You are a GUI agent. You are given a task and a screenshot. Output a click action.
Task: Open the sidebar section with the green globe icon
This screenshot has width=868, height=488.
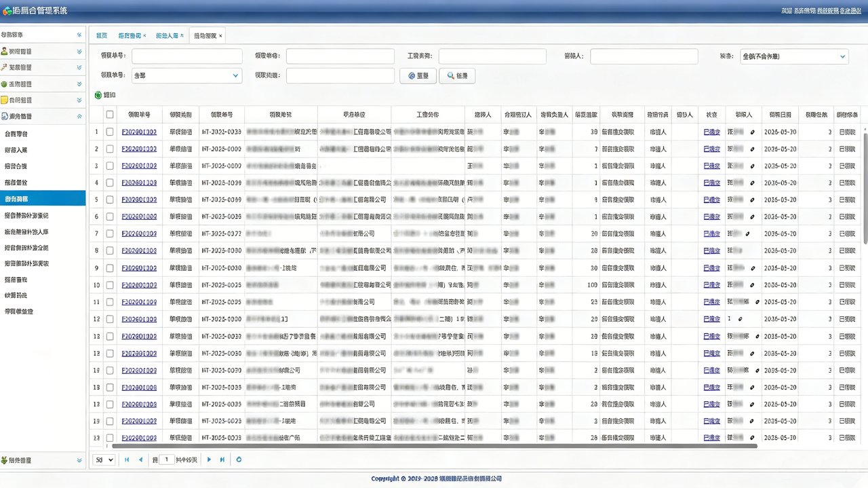(43, 84)
